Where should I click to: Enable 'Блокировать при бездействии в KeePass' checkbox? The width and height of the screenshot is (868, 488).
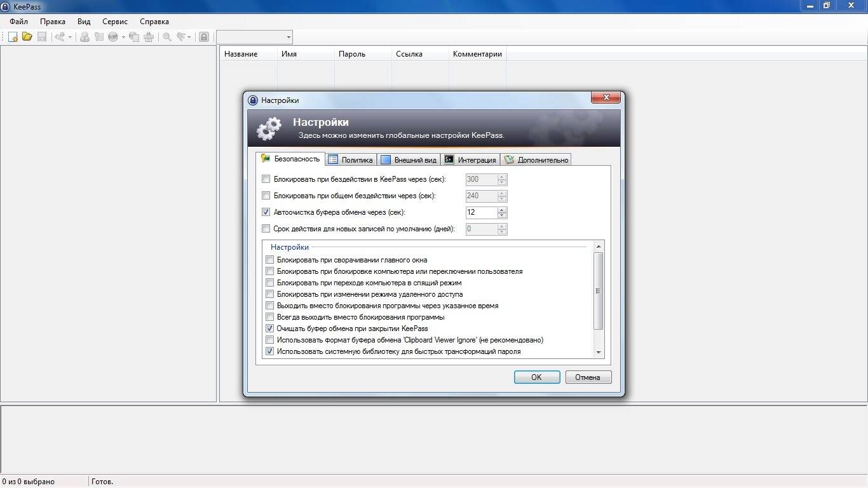266,179
